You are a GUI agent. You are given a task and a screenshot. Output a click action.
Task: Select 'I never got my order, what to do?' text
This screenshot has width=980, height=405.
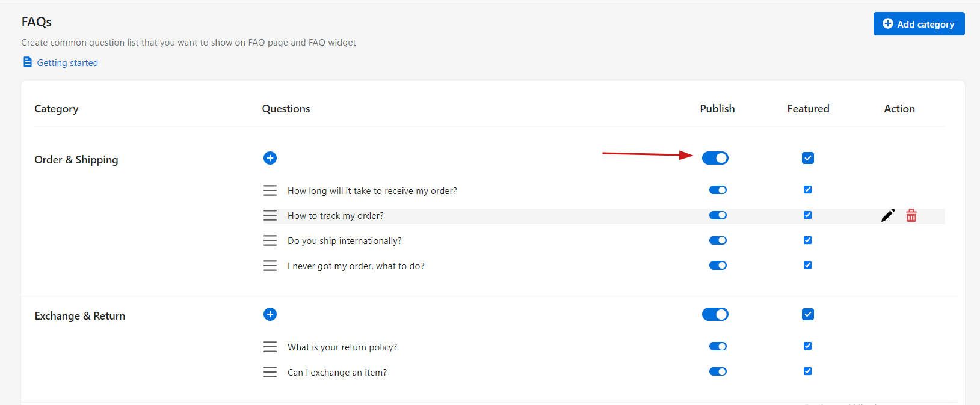[x=356, y=266]
